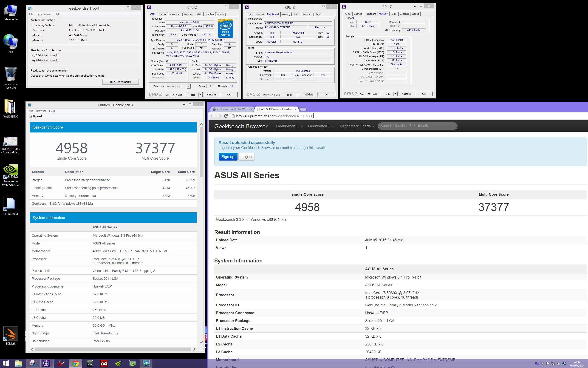Open the Red network desktop icon

pyautogui.click(x=10, y=44)
